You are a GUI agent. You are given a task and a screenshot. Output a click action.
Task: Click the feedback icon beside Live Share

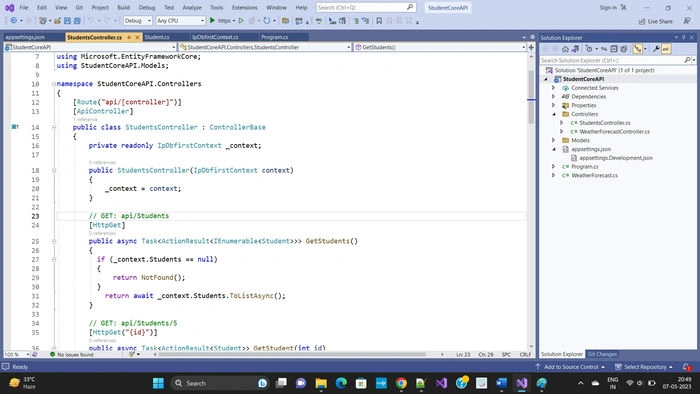(687, 21)
